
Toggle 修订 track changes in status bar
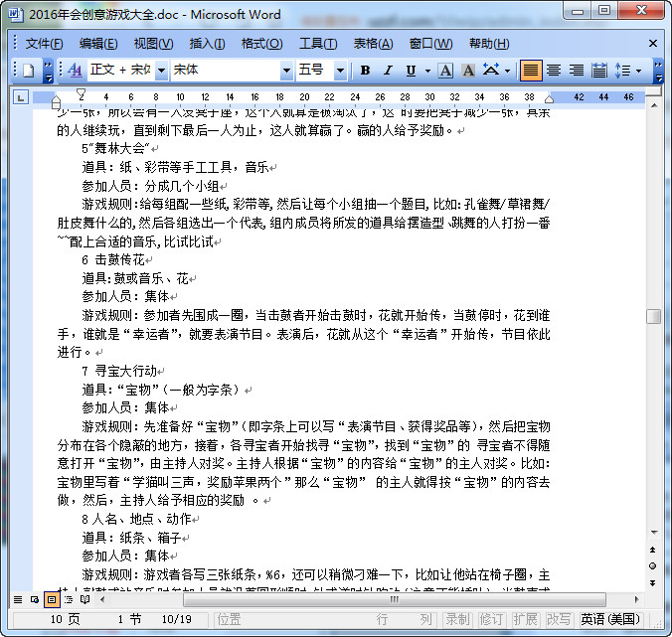click(491, 619)
